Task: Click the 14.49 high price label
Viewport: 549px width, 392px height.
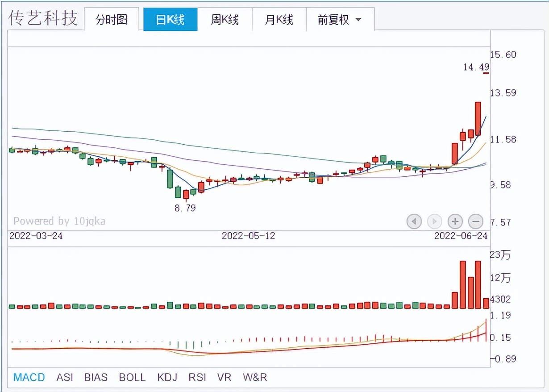Action: point(476,67)
